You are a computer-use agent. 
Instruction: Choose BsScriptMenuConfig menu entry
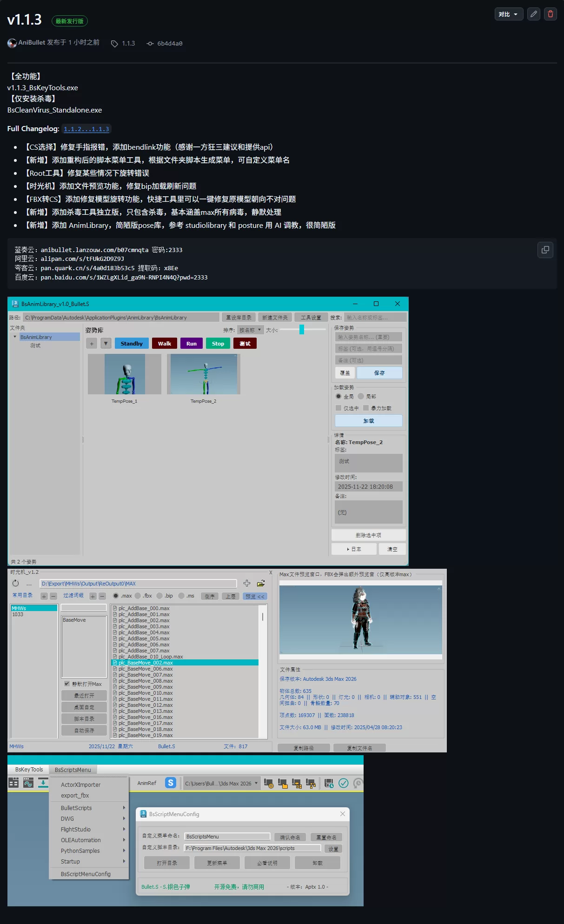point(88,874)
